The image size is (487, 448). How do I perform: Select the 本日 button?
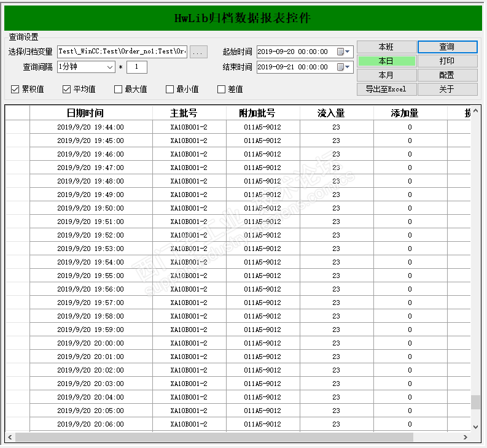tap(386, 61)
